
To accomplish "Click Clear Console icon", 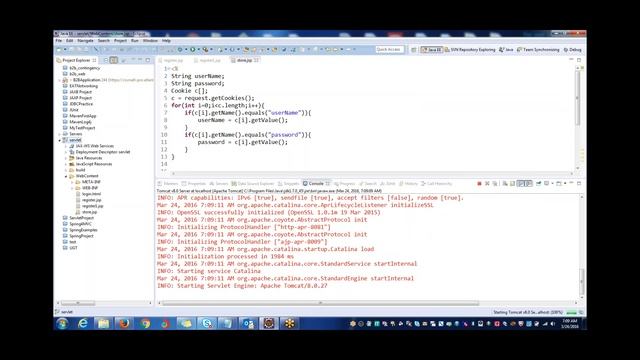I will pyautogui.click(x=505, y=184).
